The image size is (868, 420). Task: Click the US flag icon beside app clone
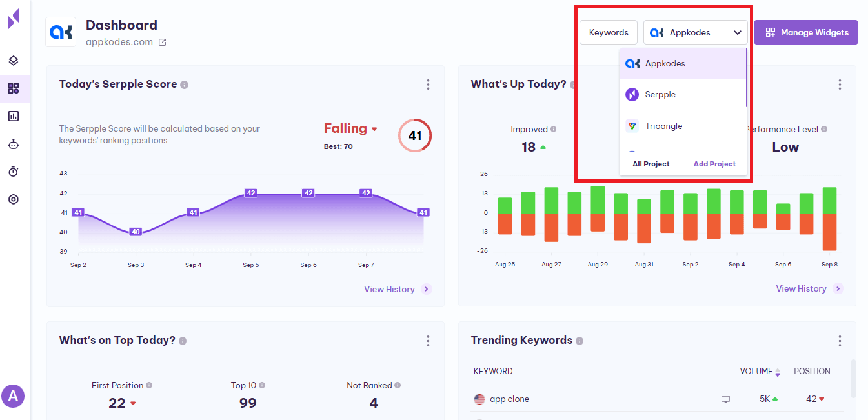coord(479,399)
